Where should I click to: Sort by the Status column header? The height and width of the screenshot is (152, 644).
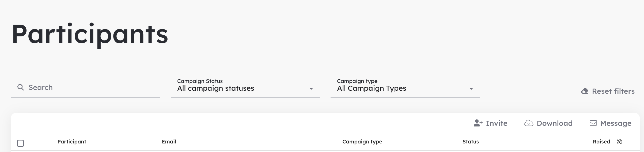click(x=471, y=142)
